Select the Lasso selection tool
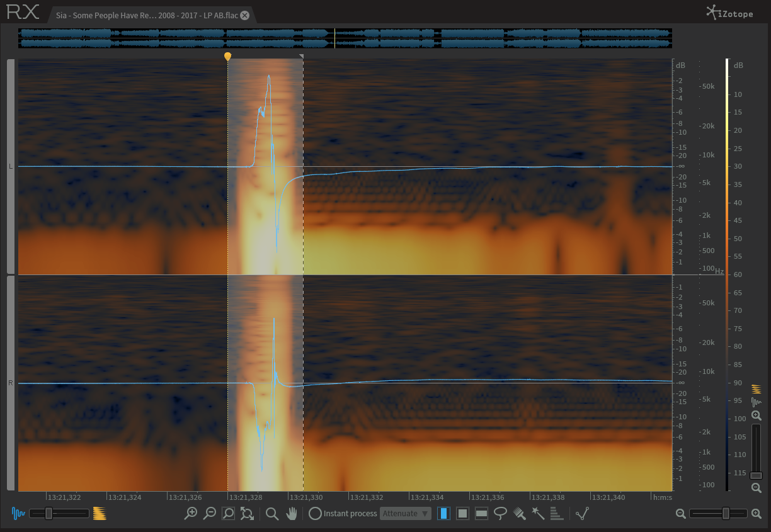 coord(501,513)
